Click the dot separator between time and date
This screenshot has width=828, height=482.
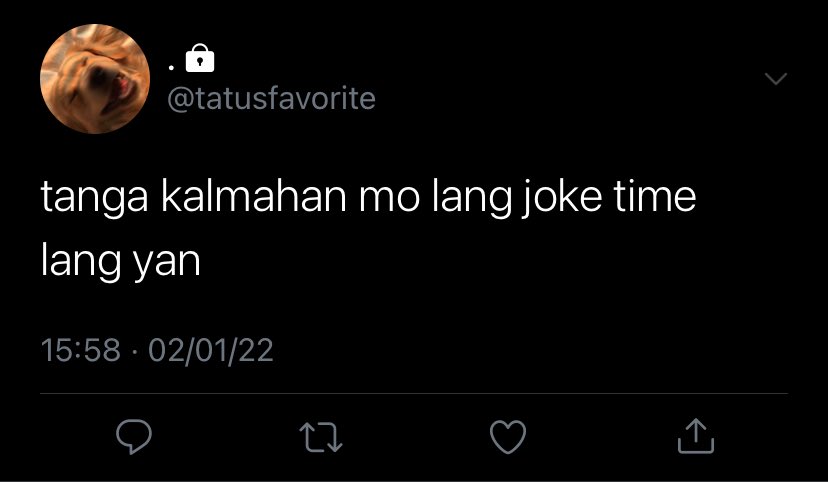pyautogui.click(x=135, y=351)
